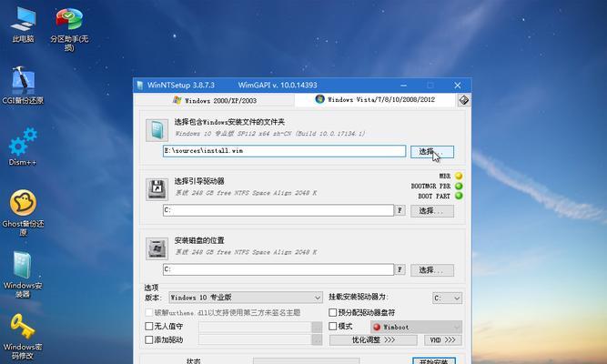The width and height of the screenshot is (607, 364).
Task: Click the diamond icon beside the tabs
Action: pyautogui.click(x=464, y=100)
